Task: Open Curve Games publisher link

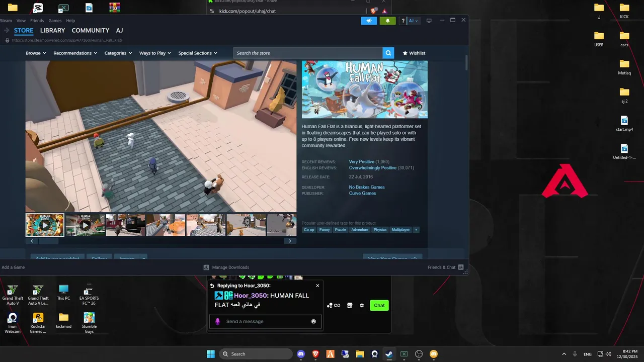Action: 362,193
